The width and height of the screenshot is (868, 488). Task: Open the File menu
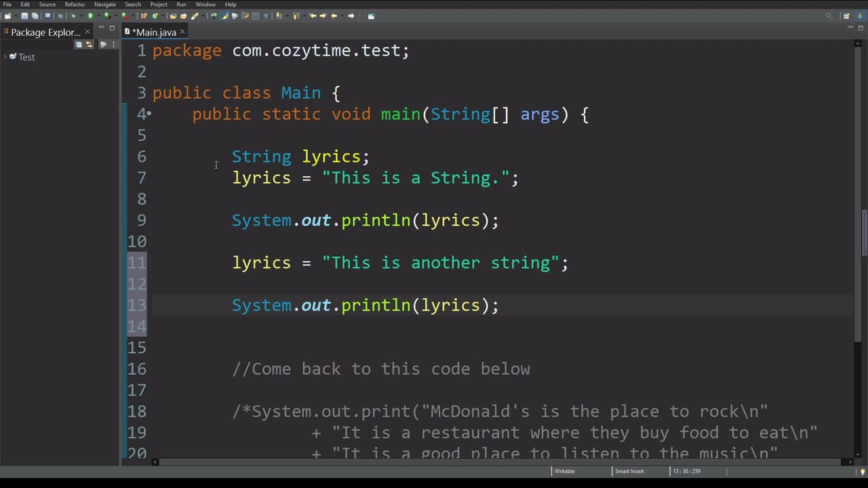point(7,4)
